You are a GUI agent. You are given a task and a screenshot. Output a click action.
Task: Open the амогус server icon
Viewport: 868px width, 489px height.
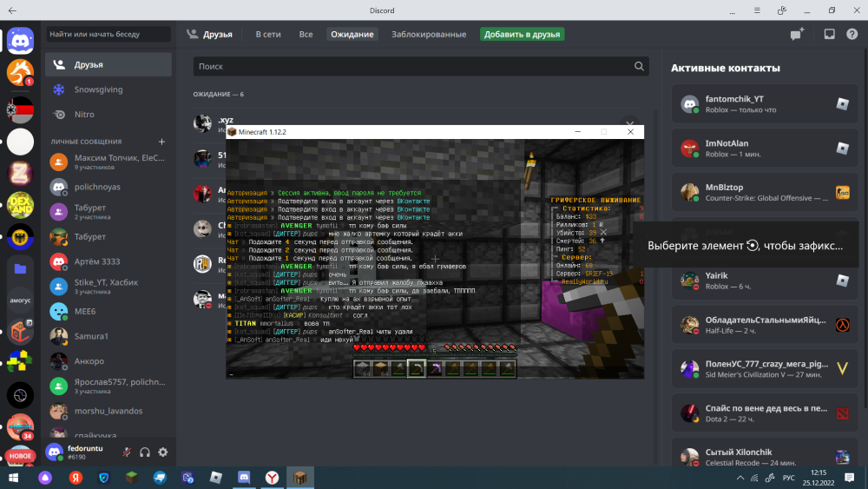(21, 301)
